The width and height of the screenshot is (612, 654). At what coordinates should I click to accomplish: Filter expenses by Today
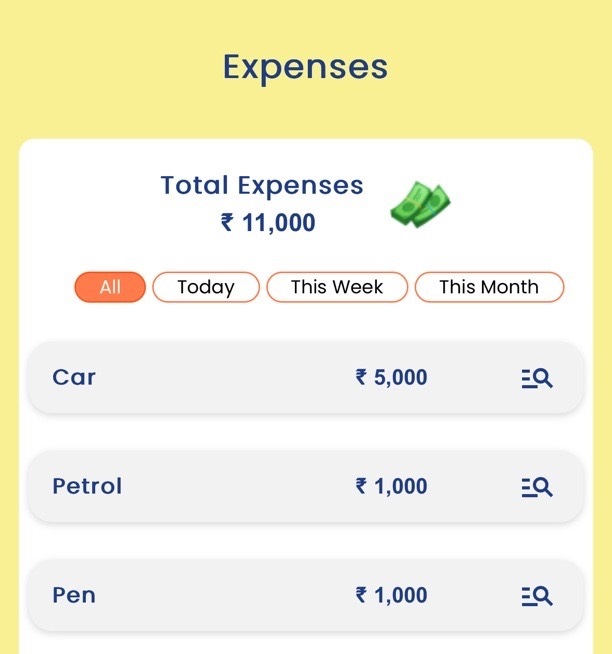click(x=206, y=287)
